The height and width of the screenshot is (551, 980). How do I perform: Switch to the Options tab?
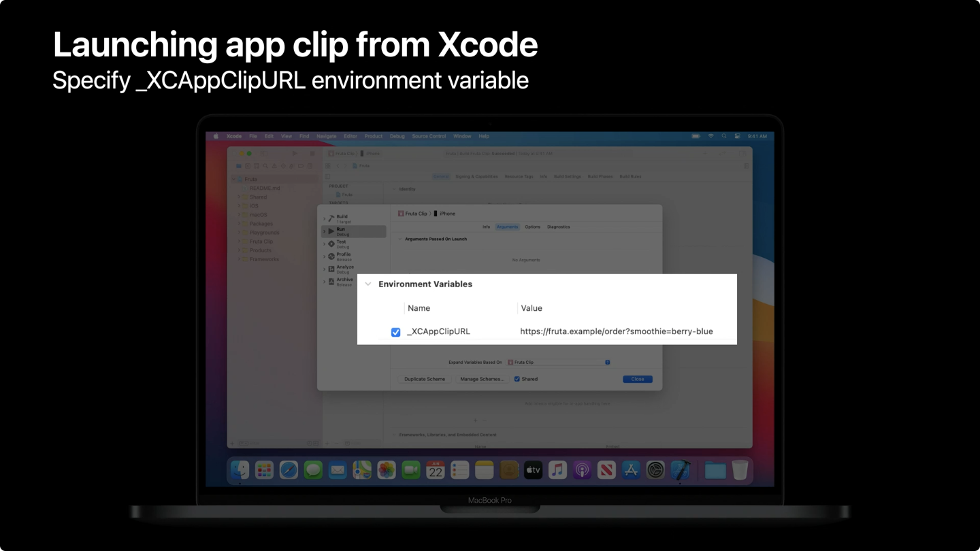coord(533,227)
